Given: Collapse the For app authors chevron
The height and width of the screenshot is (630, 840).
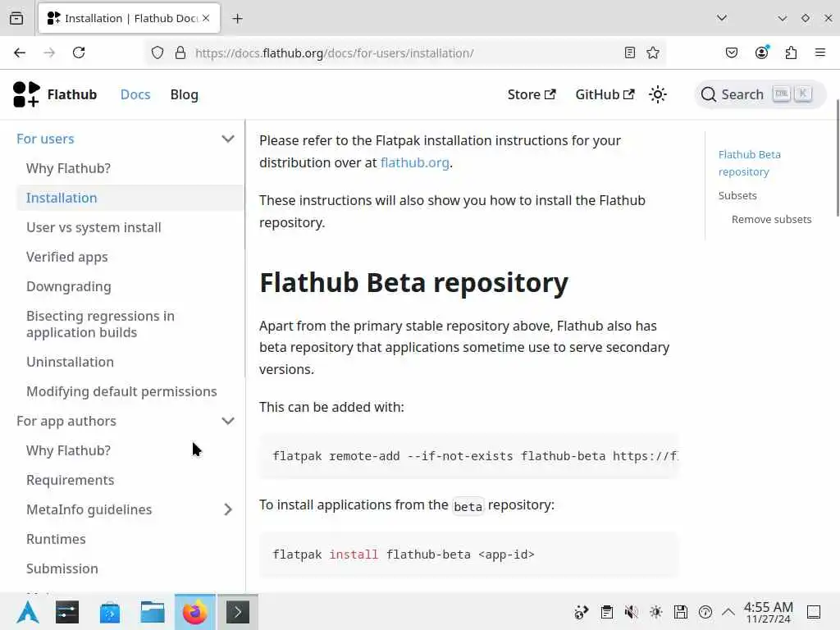Looking at the screenshot, I should point(228,421).
